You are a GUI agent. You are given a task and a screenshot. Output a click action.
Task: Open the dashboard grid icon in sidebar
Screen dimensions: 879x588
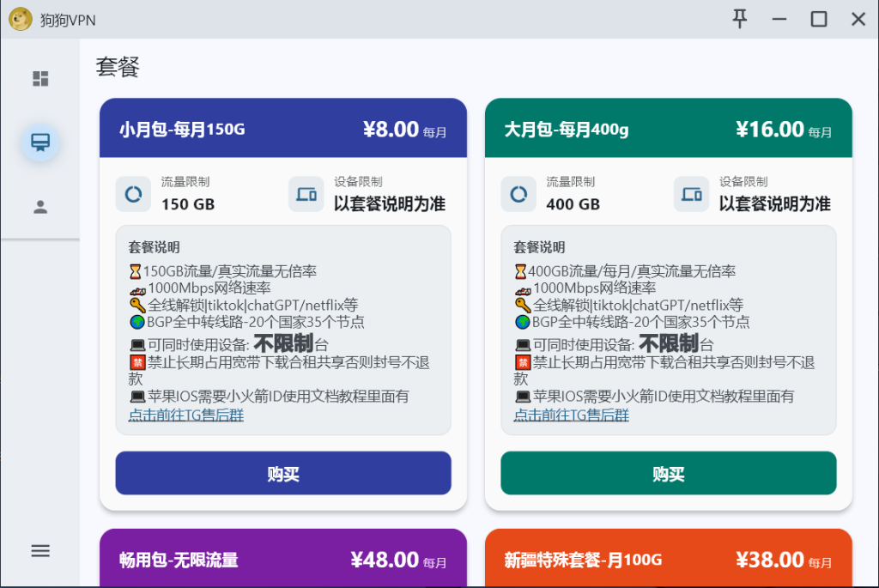tap(40, 78)
